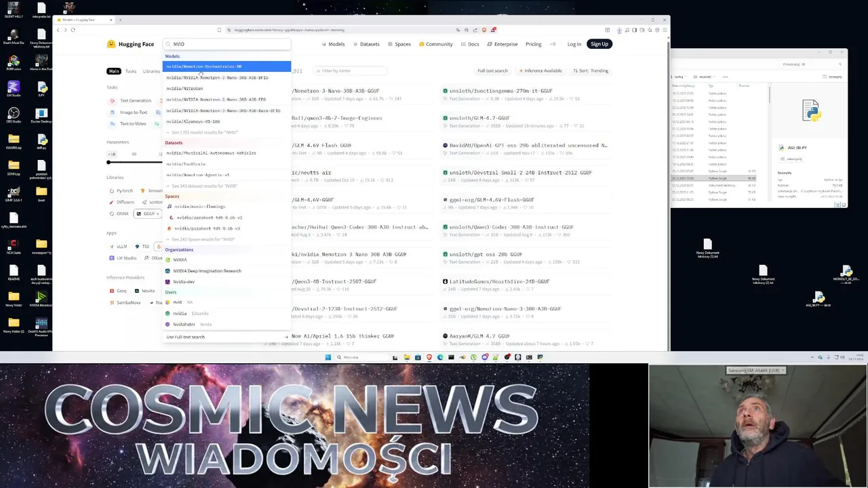
Task: Open AaryanK/GLM-4.7-GGUF model card
Action: click(526, 339)
